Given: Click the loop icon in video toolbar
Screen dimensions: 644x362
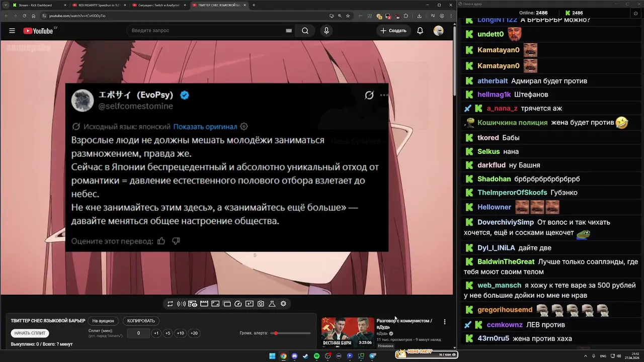Looking at the screenshot, I should (x=170, y=304).
